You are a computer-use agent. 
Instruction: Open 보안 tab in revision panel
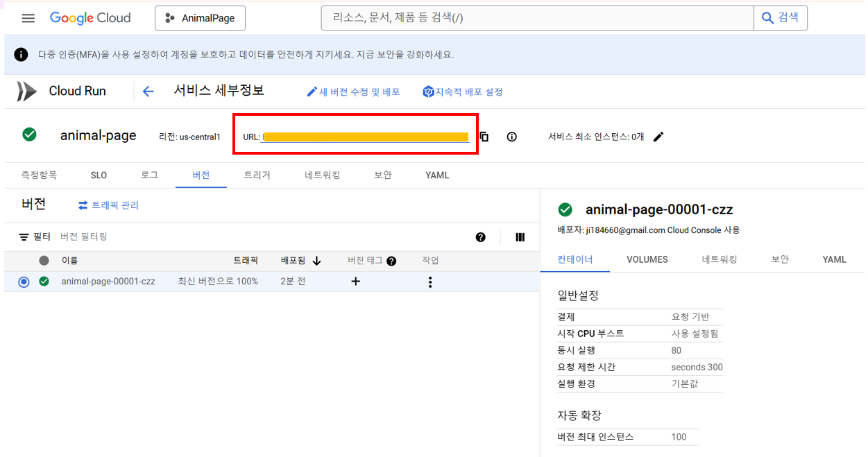(x=780, y=259)
